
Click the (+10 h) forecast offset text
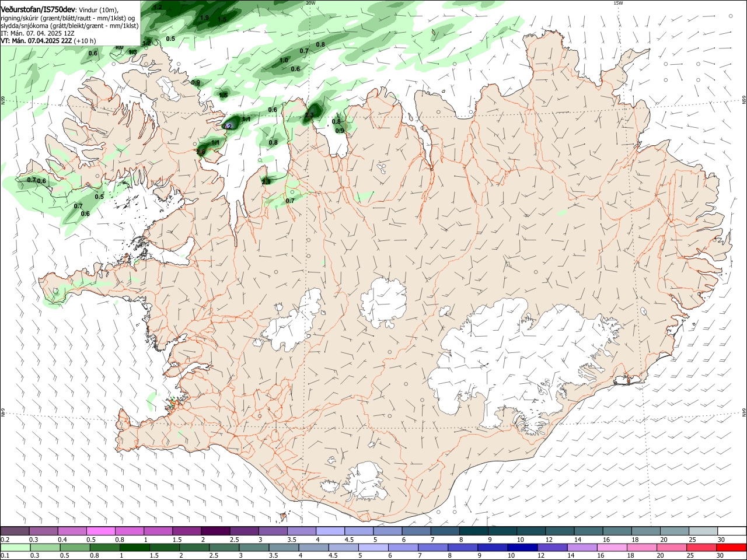coord(85,41)
